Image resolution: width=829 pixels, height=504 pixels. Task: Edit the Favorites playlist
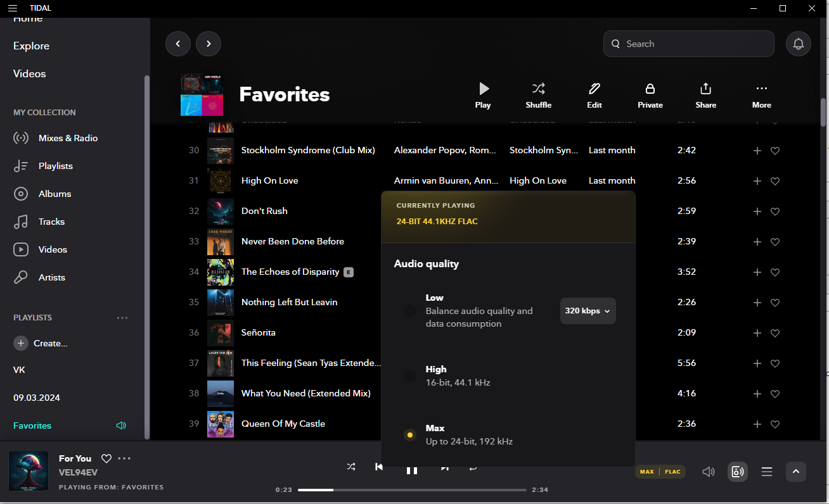tap(594, 95)
